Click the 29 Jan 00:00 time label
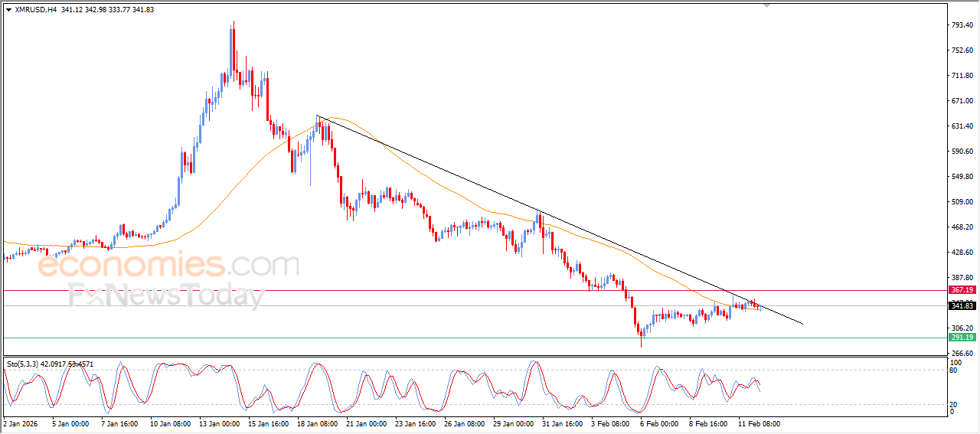The height and width of the screenshot is (434, 980). [x=513, y=423]
